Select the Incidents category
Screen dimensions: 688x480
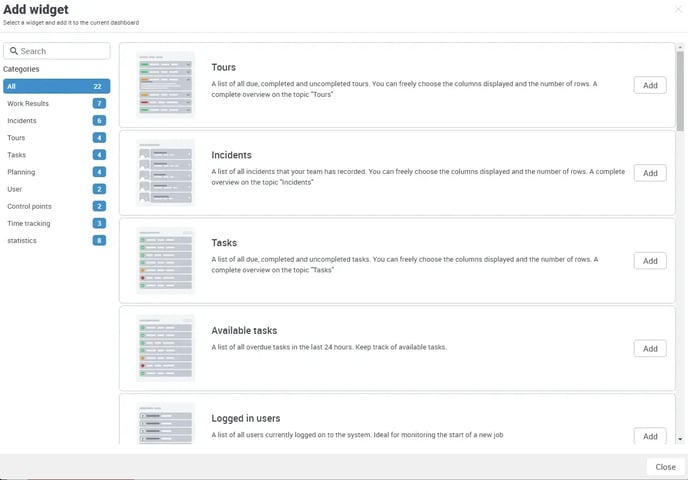pyautogui.click(x=57, y=121)
